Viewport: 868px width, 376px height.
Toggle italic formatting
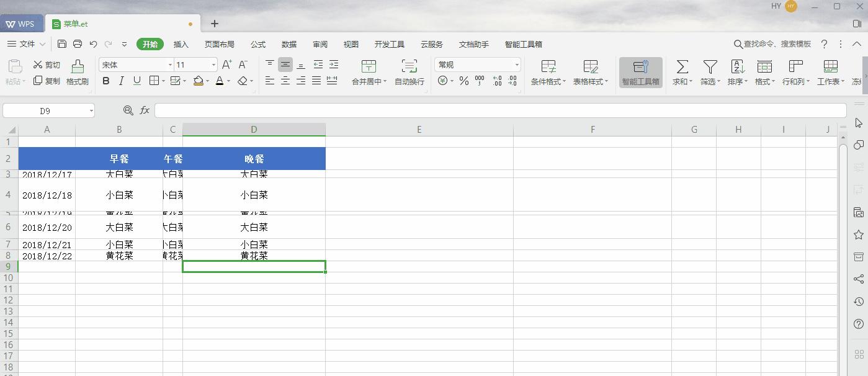pos(122,81)
